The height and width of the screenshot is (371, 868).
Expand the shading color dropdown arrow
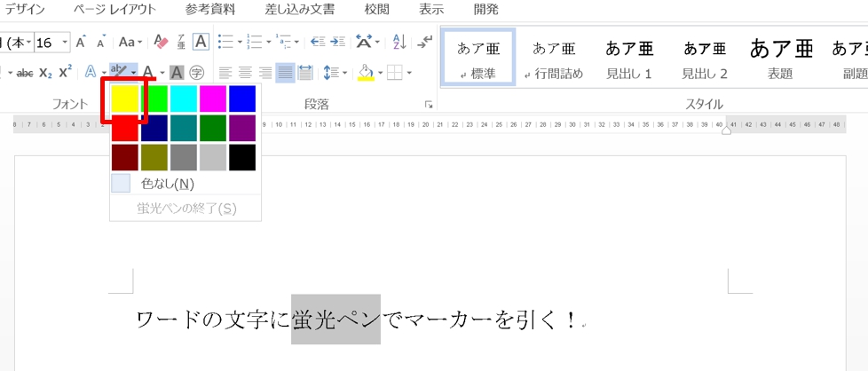[x=380, y=73]
